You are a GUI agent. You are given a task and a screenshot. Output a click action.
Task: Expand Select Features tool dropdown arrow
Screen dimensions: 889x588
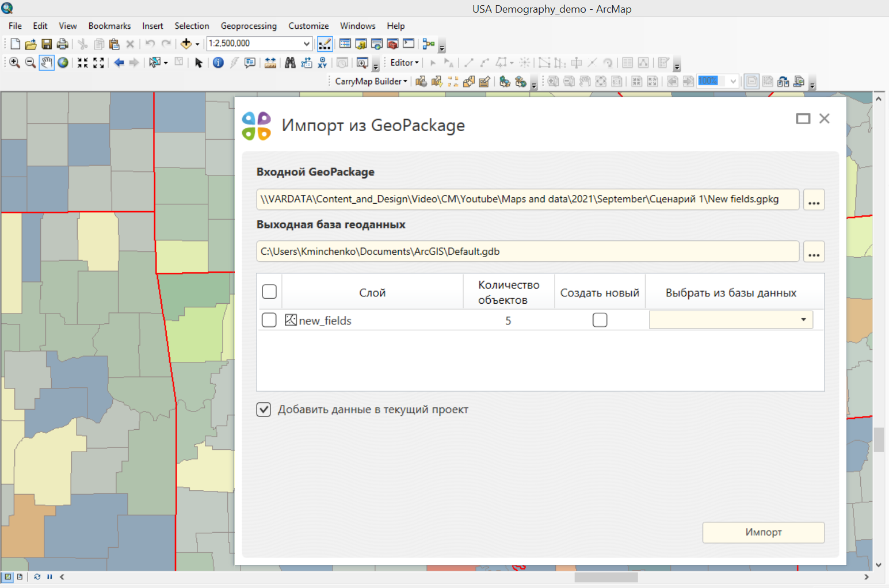point(166,63)
